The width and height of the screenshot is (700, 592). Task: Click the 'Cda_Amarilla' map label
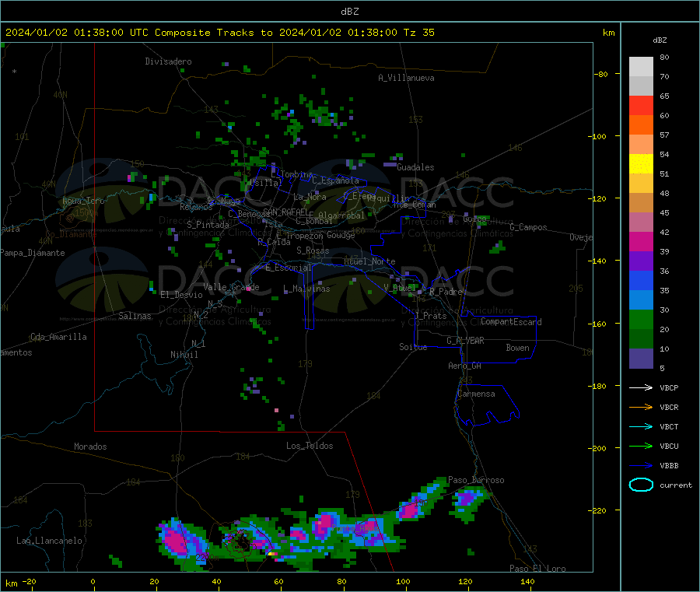tap(58, 337)
